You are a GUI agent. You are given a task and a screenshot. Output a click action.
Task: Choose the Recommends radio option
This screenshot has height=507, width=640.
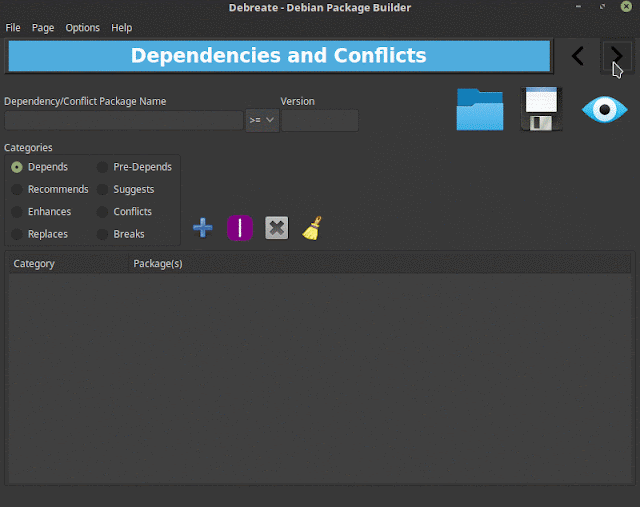[50, 189]
